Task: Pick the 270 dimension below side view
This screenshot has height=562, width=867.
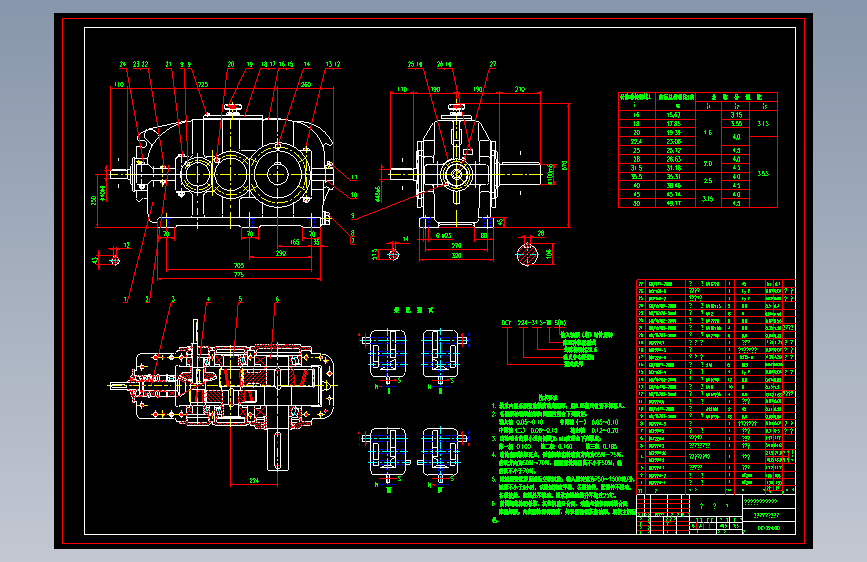Action: click(456, 246)
